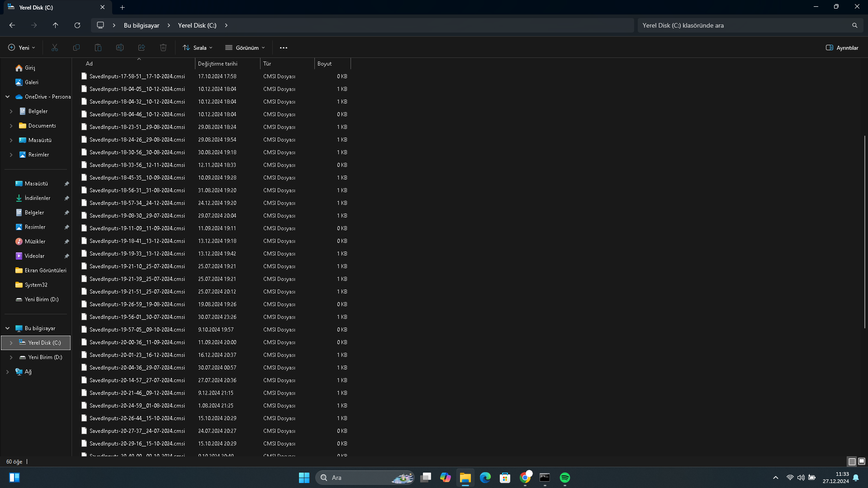Screen dimensions: 868x488
Task: Open Görünüm view dropdown
Action: click(x=245, y=47)
